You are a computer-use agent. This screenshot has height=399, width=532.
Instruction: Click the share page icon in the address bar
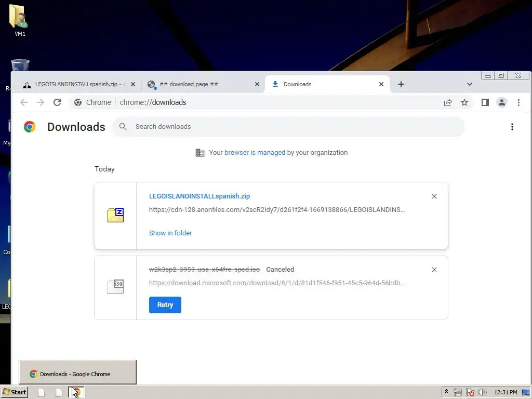coord(448,102)
